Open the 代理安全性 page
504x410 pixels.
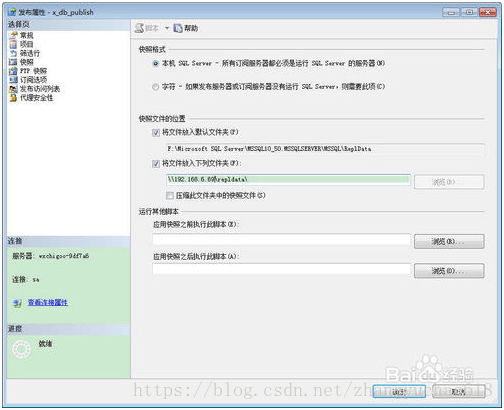tap(37, 98)
